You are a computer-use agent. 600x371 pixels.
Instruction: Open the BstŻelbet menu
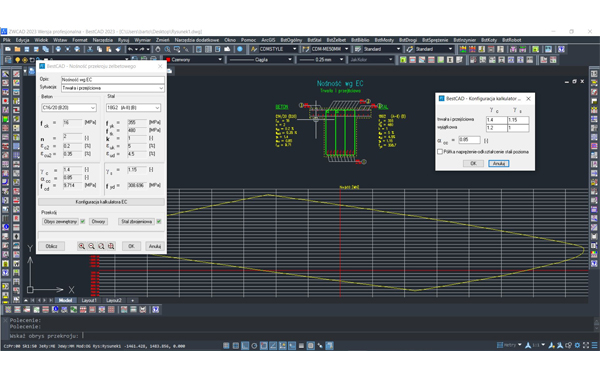336,40
